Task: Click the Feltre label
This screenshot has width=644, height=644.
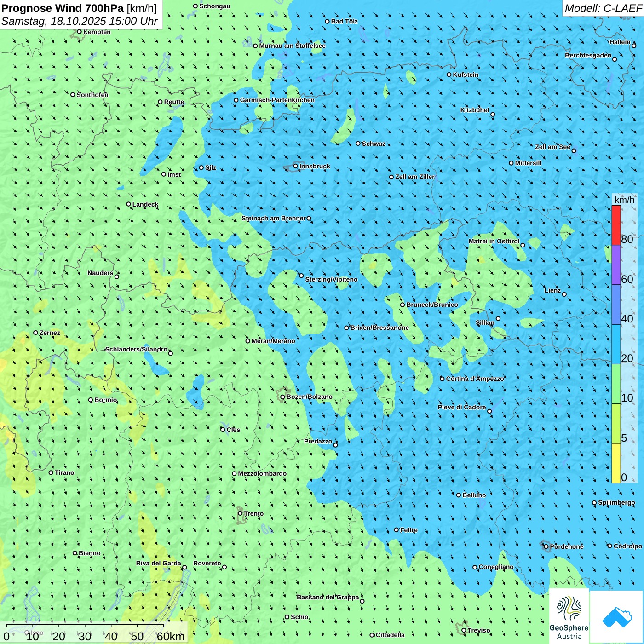Action: pos(409,530)
